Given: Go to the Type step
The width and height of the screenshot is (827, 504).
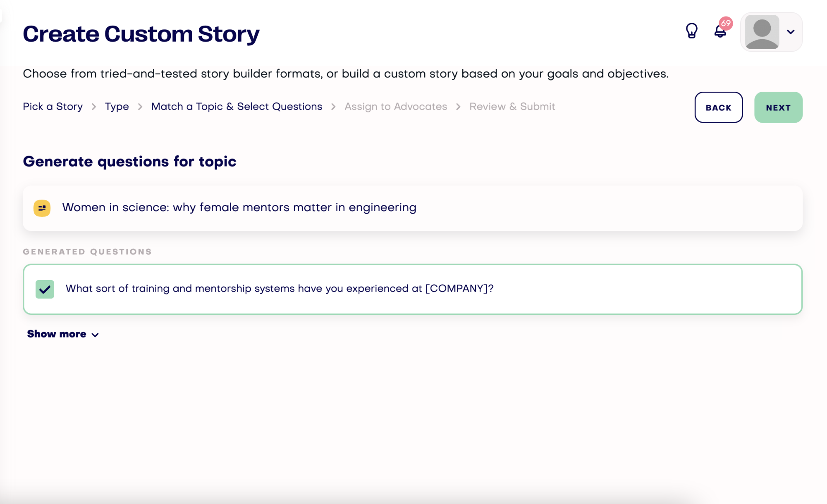Looking at the screenshot, I should coord(117,107).
